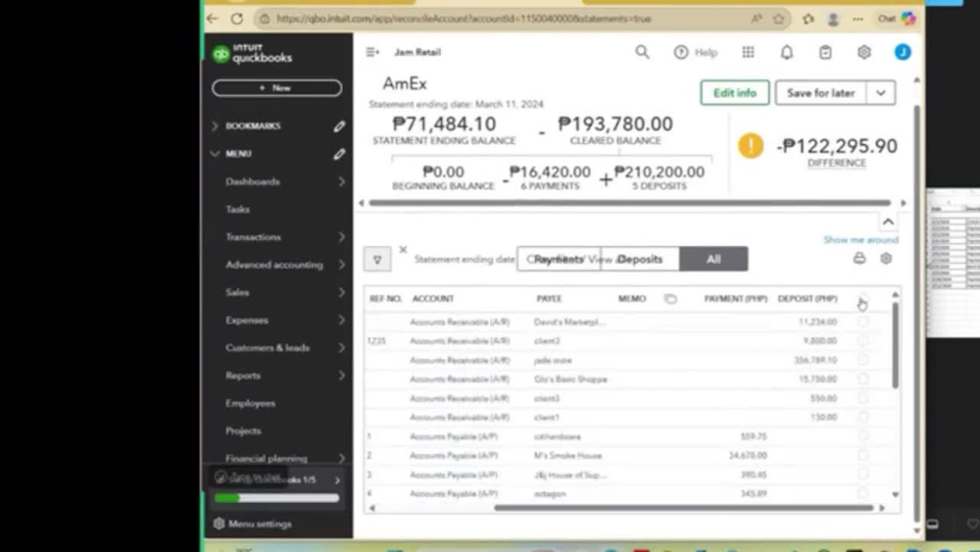Check the client2 9,800.00 row
980x552 pixels.
862,340
